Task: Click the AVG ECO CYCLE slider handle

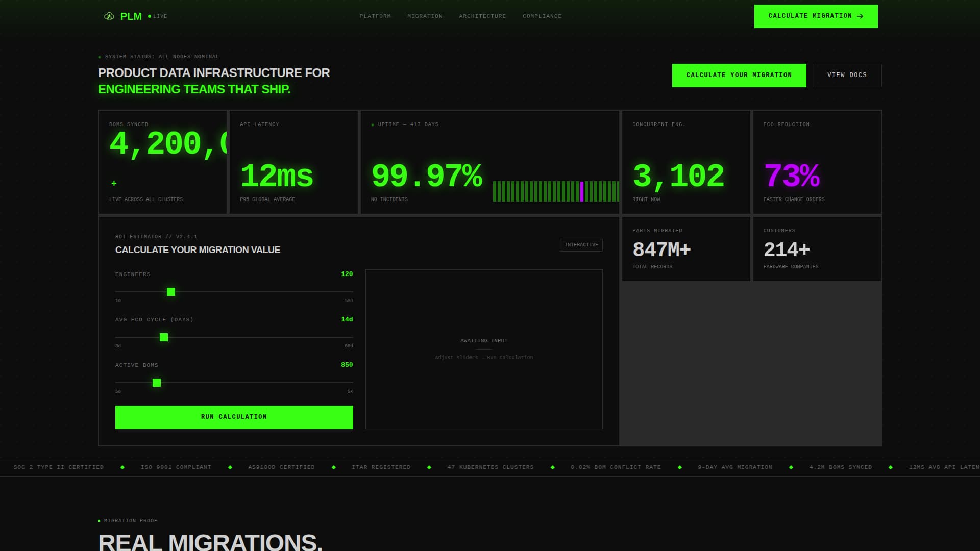Action: (x=164, y=337)
